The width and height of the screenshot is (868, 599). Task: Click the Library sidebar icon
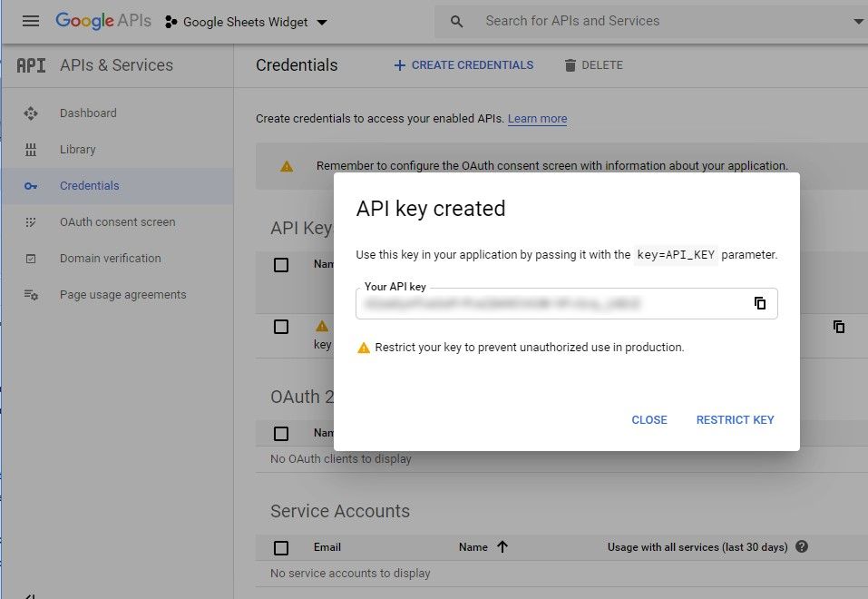pyautogui.click(x=31, y=150)
